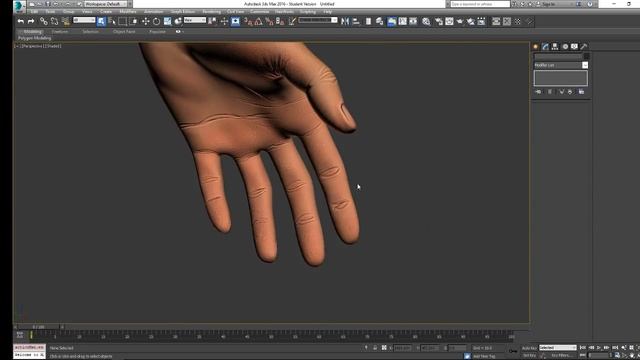The width and height of the screenshot is (640, 360).
Task: Open the Named Selection Sets dropdown
Action: [x=318, y=20]
